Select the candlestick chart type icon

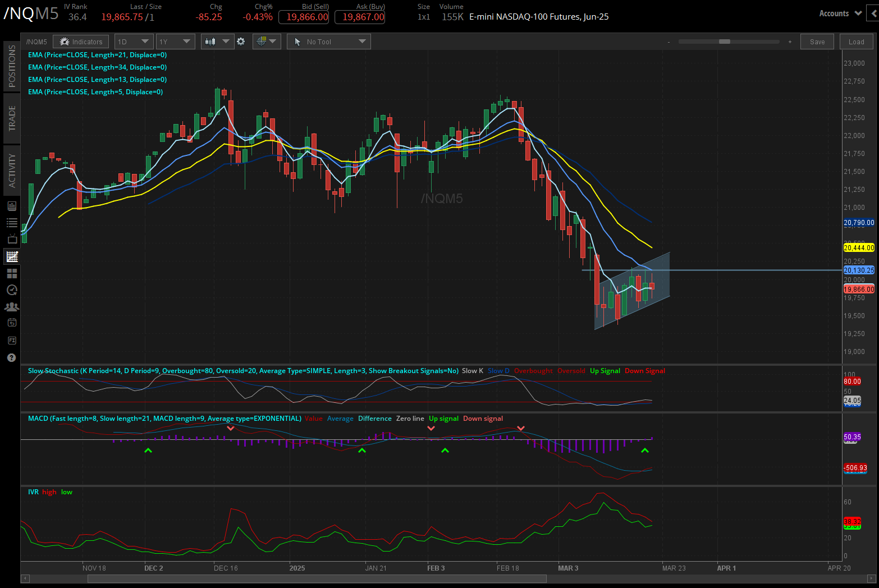coord(212,41)
